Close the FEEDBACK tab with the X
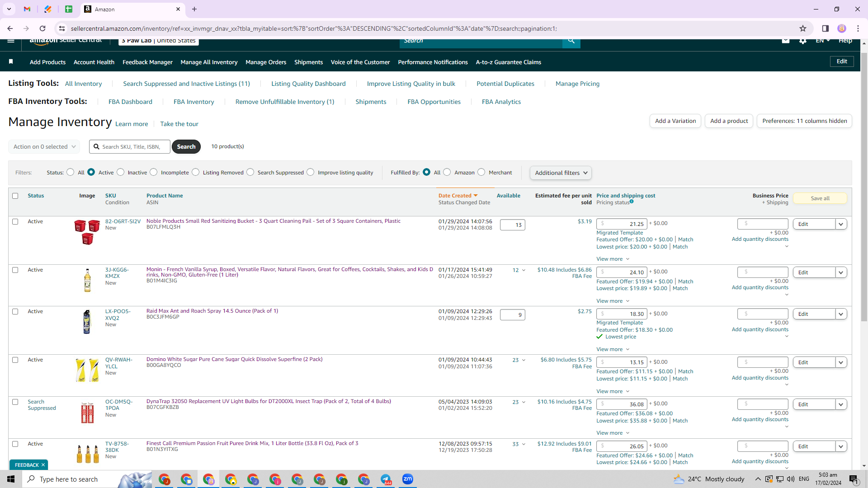The width and height of the screenshot is (868, 488). point(43,465)
